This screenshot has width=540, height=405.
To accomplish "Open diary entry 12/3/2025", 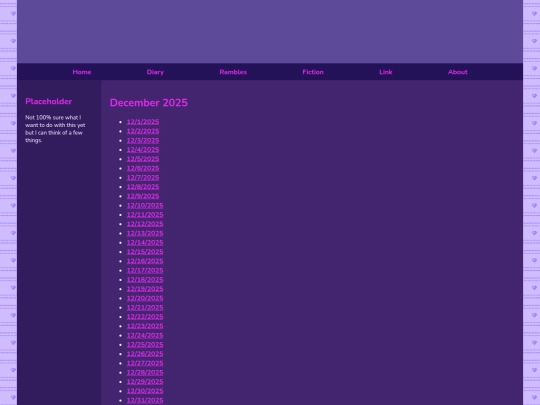I will pos(143,140).
